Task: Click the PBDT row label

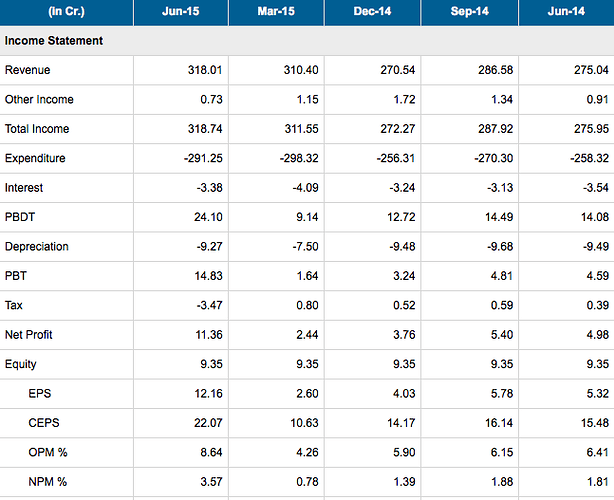Action: [x=20, y=217]
